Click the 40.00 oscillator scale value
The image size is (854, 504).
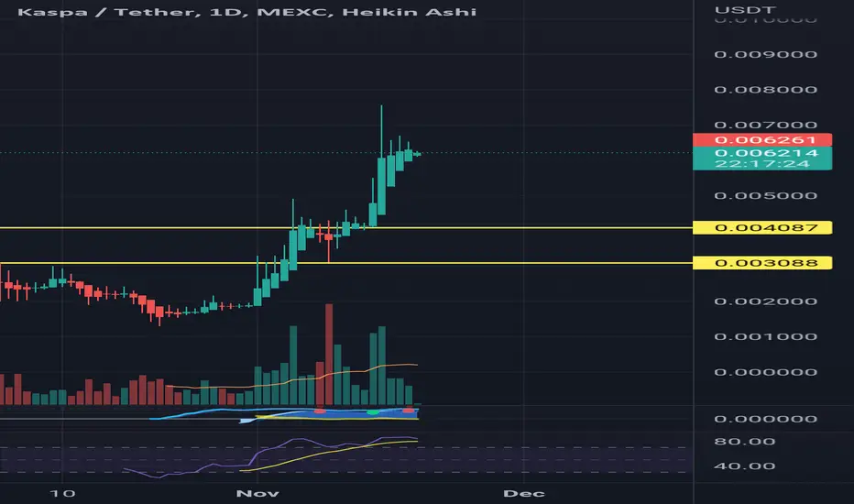click(x=745, y=466)
